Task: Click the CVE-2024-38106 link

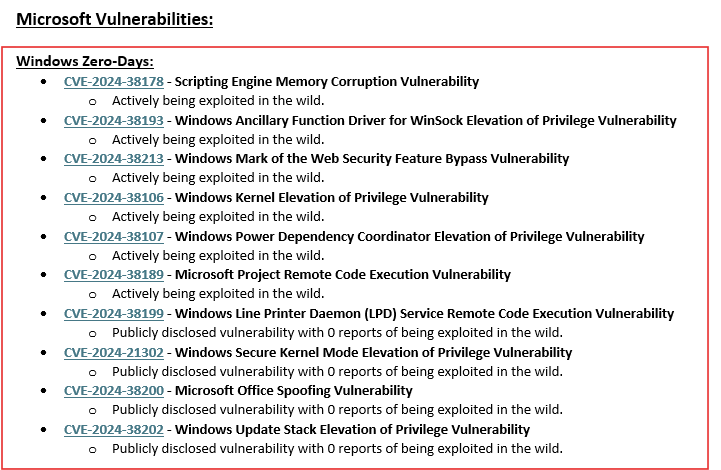Action: point(113,198)
